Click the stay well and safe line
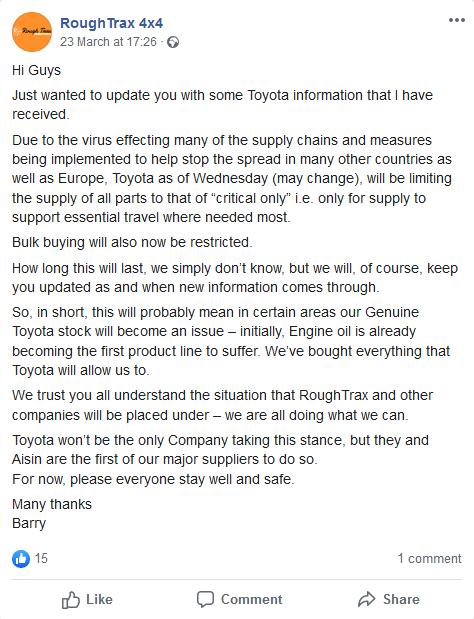474x619 pixels. point(153,479)
